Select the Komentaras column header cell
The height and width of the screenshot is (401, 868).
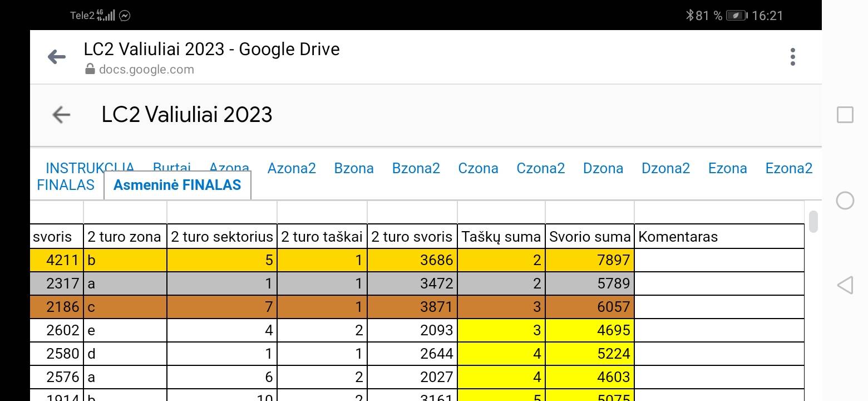pyautogui.click(x=718, y=237)
